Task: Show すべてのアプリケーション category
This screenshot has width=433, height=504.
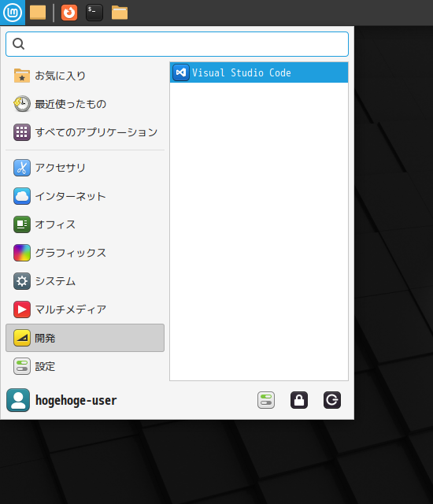Action: tap(85, 132)
